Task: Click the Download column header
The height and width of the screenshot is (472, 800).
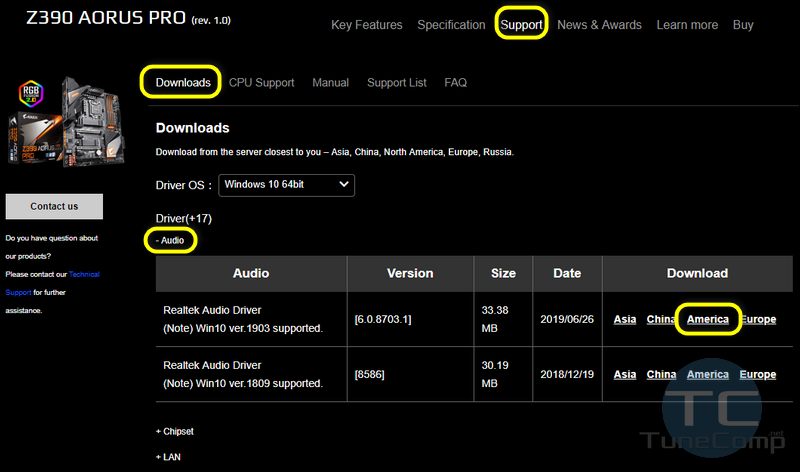Action: [x=697, y=274]
